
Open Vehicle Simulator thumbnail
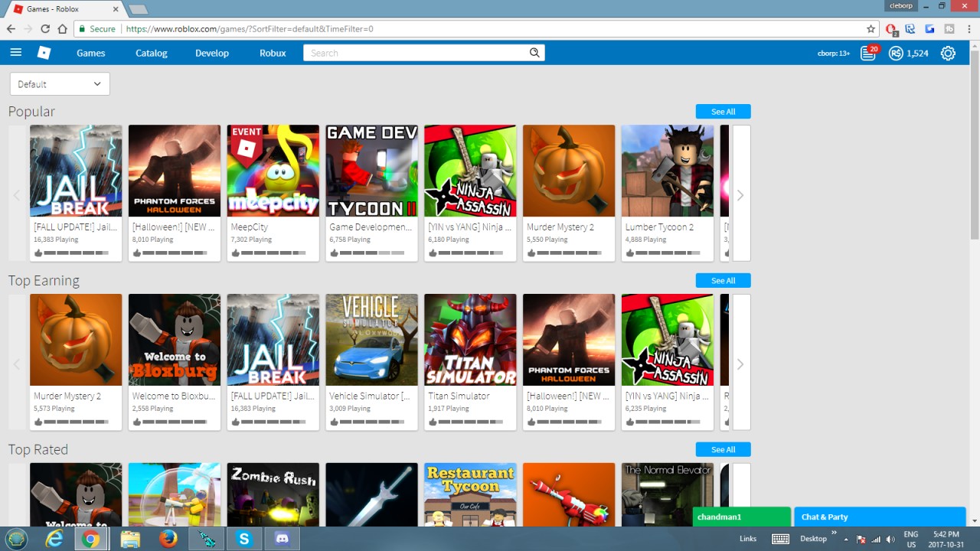coord(372,340)
